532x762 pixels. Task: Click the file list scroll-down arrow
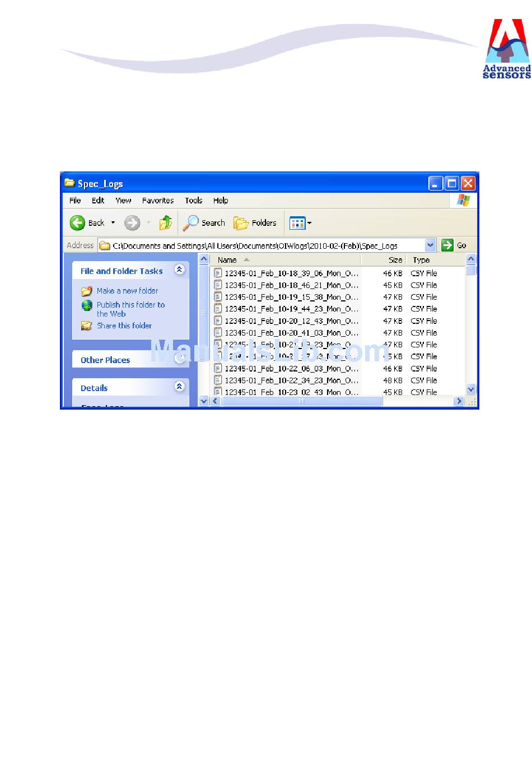coord(471,389)
